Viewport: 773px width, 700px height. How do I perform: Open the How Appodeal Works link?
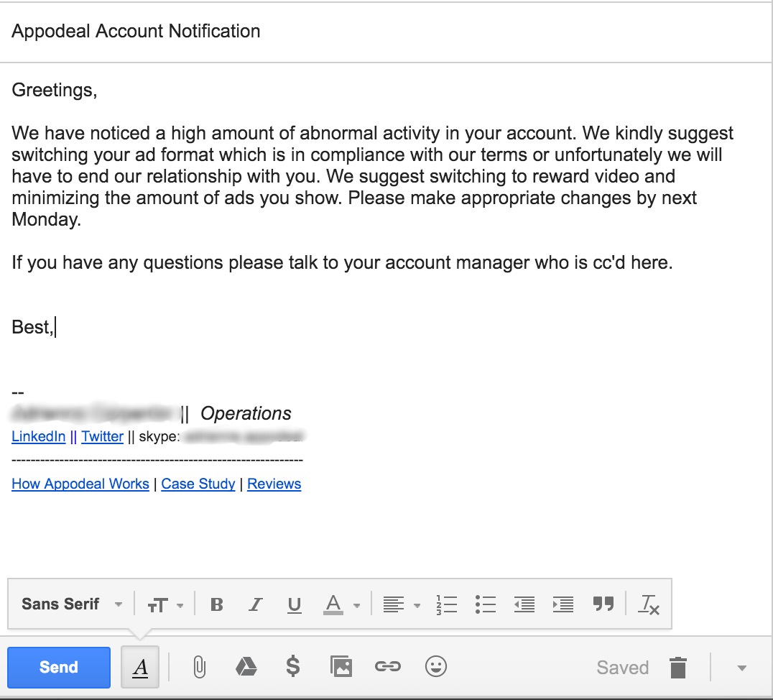click(x=80, y=484)
